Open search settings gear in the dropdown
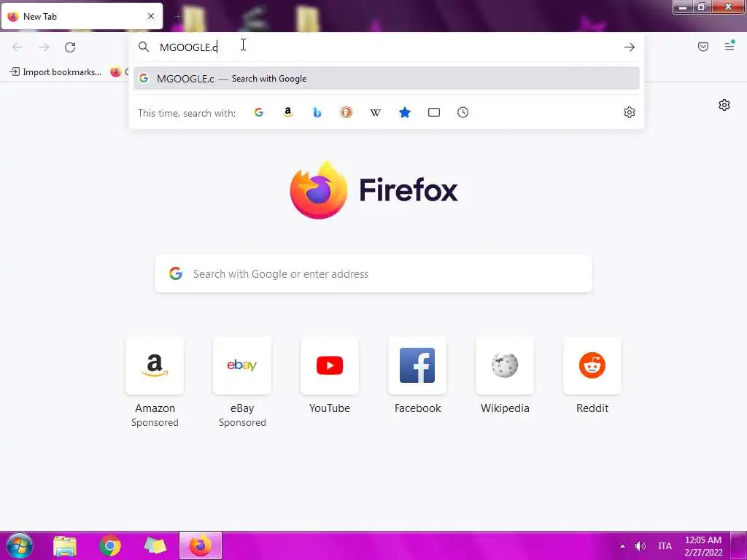This screenshot has height=560, width=747. (x=630, y=112)
